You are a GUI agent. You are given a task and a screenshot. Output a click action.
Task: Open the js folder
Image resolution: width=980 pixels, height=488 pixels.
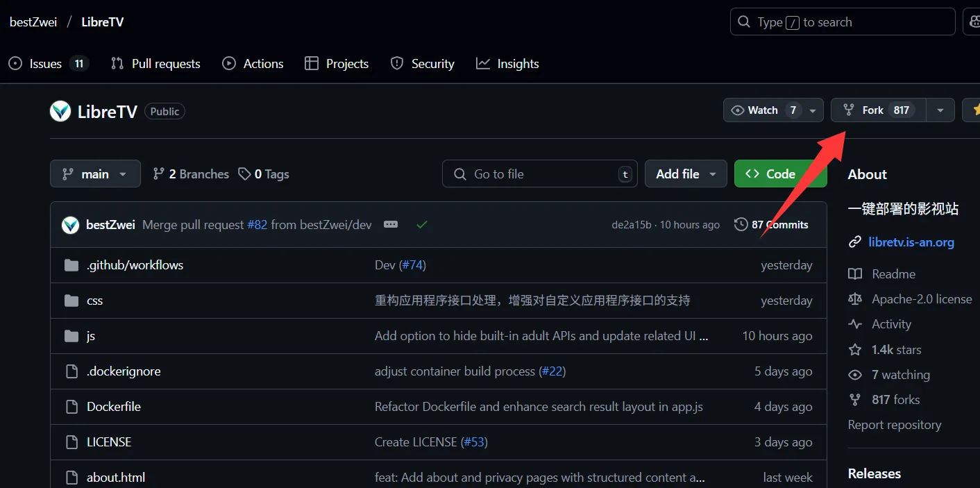90,336
